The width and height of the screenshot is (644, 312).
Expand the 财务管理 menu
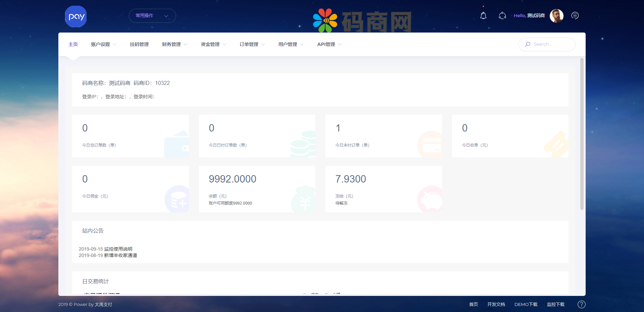tap(174, 44)
